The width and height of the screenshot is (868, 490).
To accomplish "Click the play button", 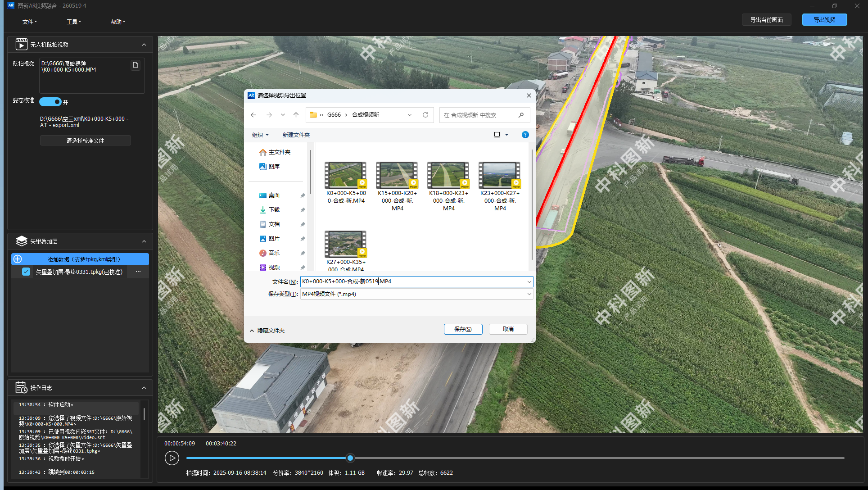I will (172, 458).
